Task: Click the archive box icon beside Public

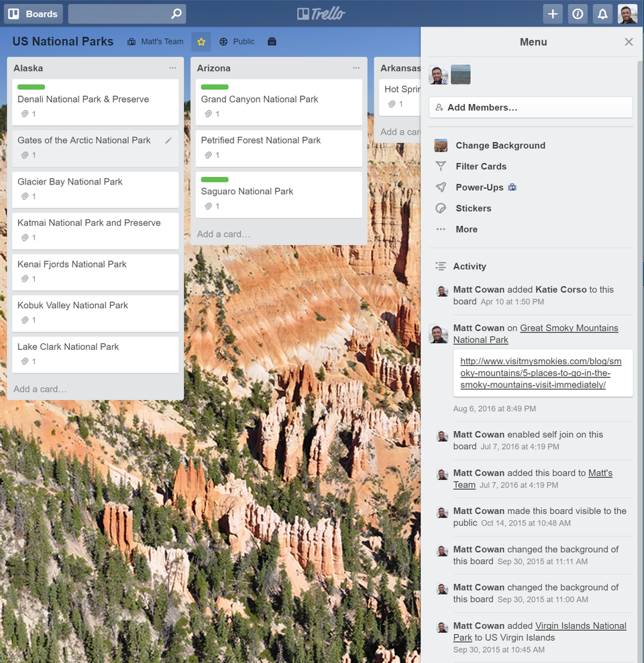Action: pos(272,42)
